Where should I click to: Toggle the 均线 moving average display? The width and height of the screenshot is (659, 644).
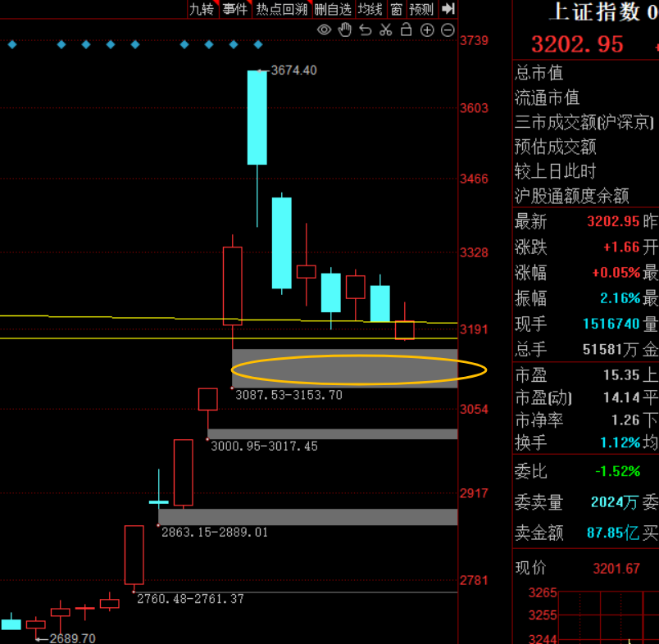tap(370, 9)
